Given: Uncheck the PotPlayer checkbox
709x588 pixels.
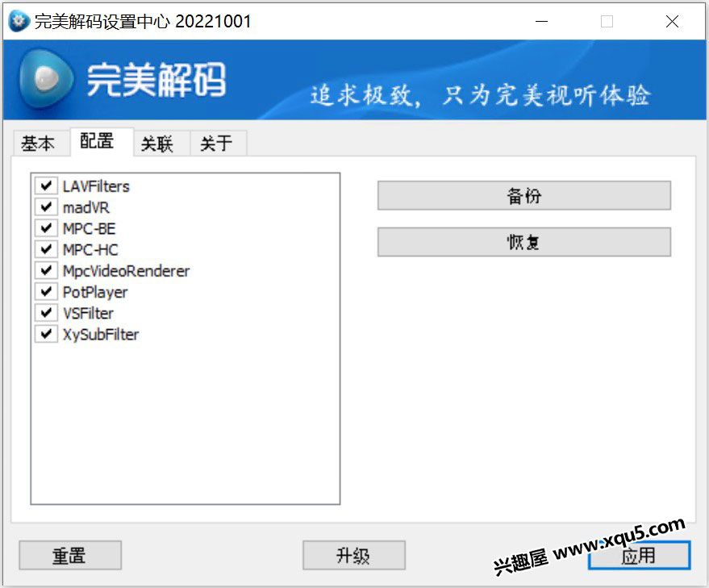Looking at the screenshot, I should pyautogui.click(x=46, y=292).
